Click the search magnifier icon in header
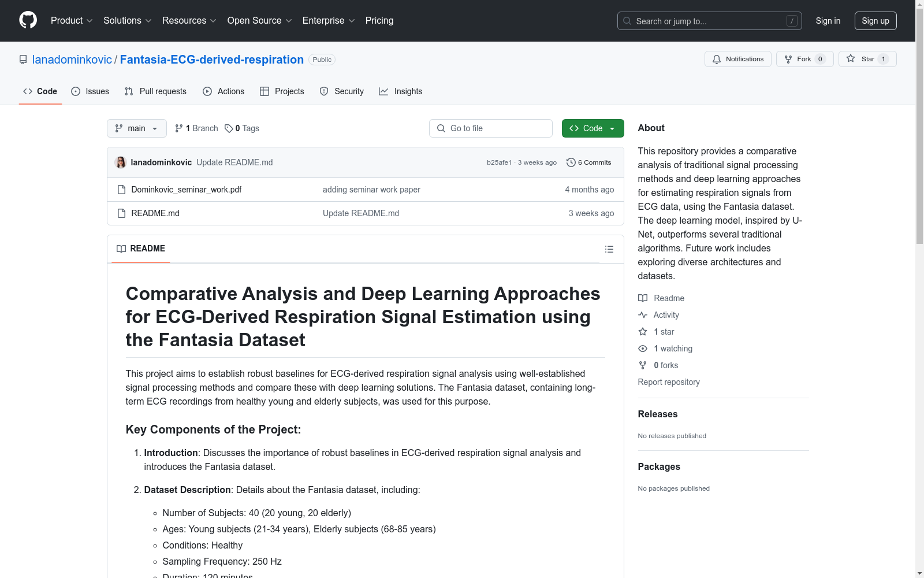This screenshot has width=924, height=578. (x=627, y=21)
